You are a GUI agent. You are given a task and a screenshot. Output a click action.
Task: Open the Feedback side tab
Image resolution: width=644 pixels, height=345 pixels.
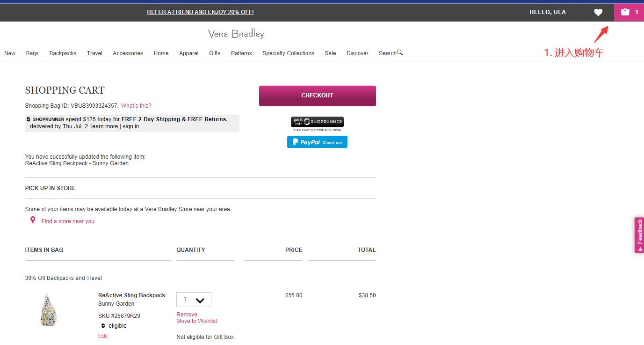639,235
